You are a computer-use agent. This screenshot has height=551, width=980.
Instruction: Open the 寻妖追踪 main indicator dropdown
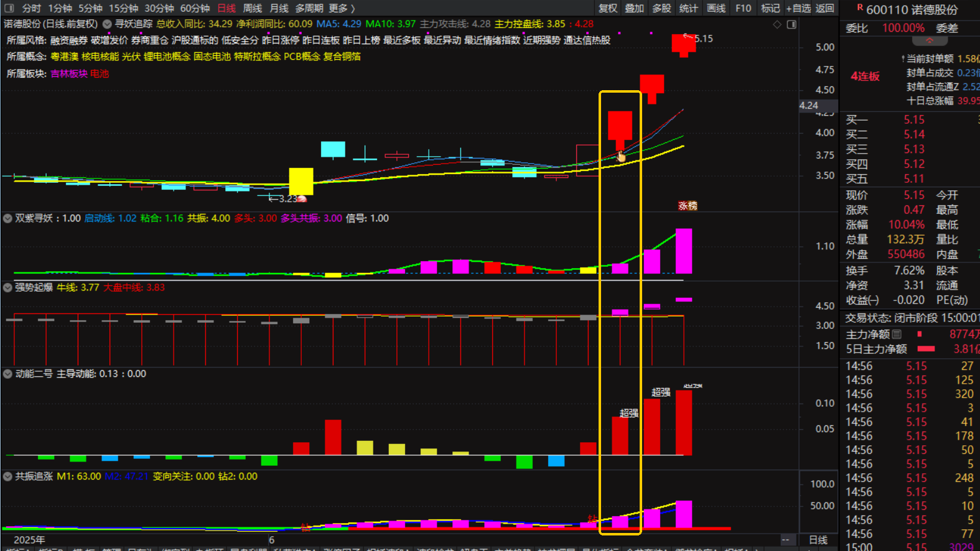tap(107, 24)
